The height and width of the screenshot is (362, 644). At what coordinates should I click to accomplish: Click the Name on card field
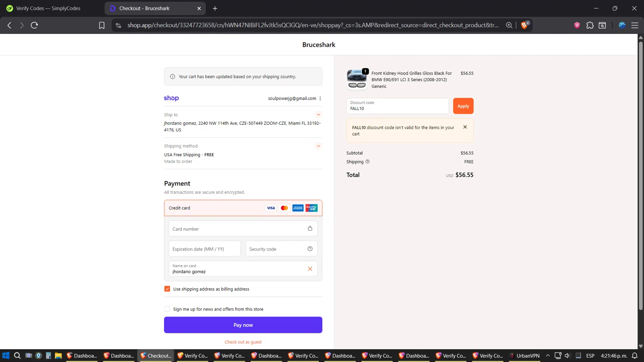point(243,269)
